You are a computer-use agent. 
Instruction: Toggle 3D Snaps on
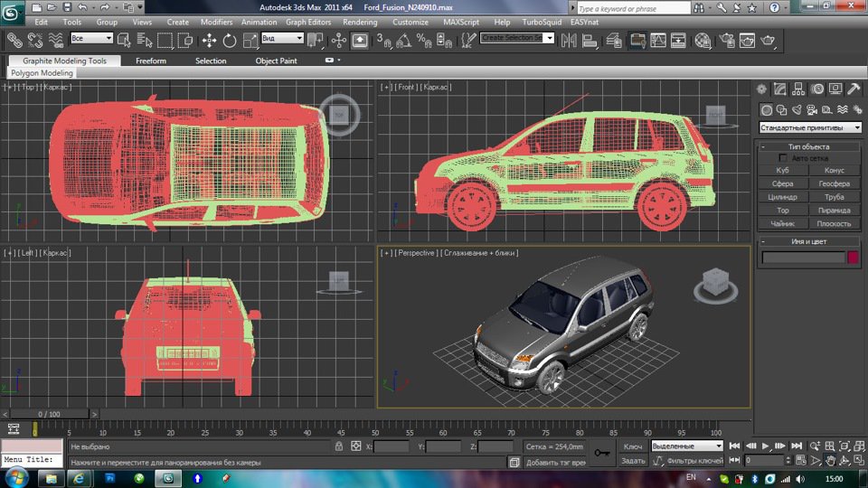tap(383, 40)
